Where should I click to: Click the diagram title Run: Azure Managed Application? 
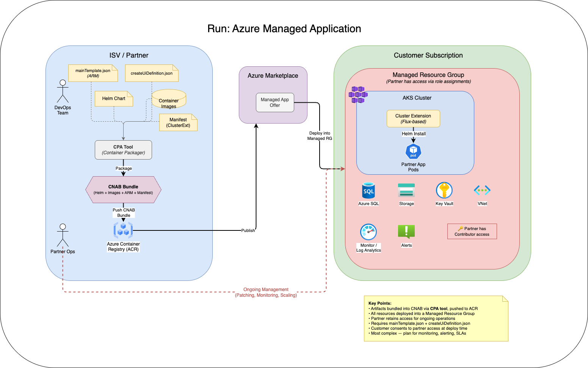284,29
